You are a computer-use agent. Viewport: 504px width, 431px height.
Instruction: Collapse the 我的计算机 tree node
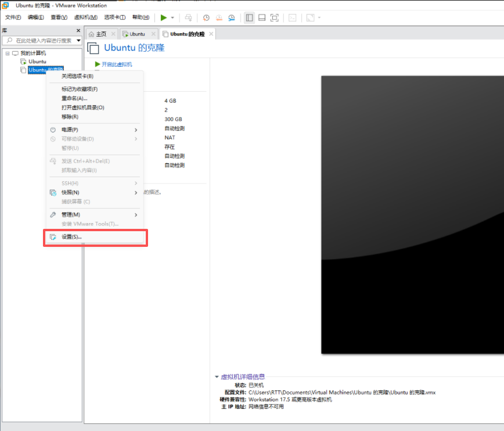[x=8, y=53]
